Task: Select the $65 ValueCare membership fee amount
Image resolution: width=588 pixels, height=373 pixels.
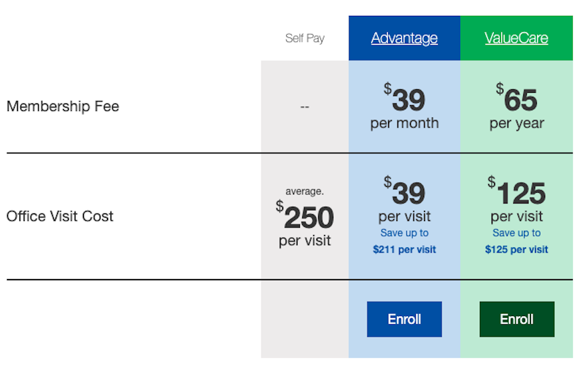Action: click(517, 99)
